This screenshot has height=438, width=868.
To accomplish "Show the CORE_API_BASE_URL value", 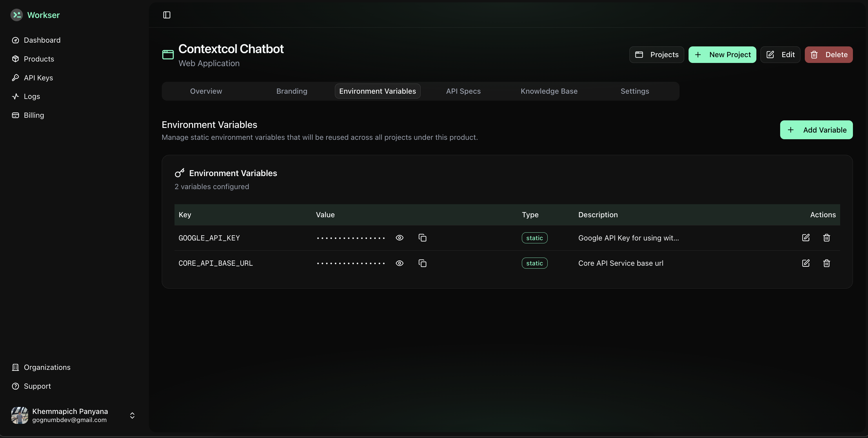I will coord(399,263).
